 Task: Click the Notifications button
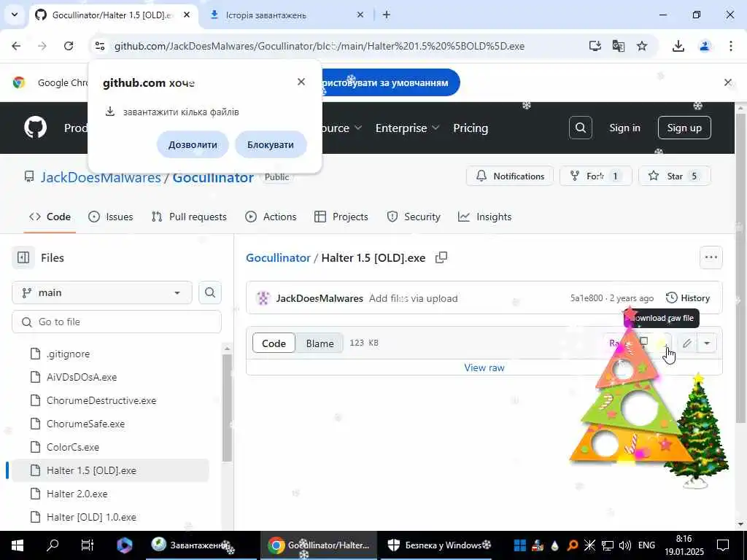pos(510,176)
